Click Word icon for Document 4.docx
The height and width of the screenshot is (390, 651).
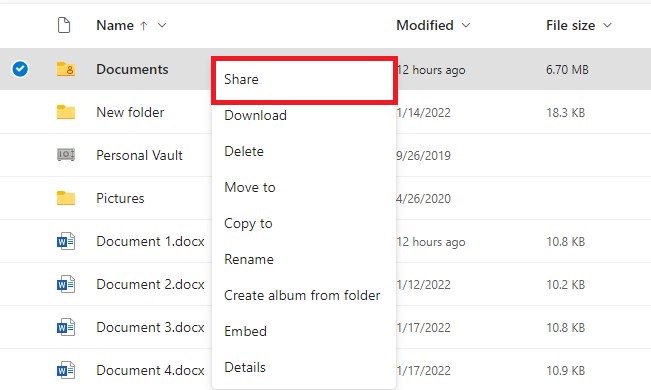coord(66,370)
